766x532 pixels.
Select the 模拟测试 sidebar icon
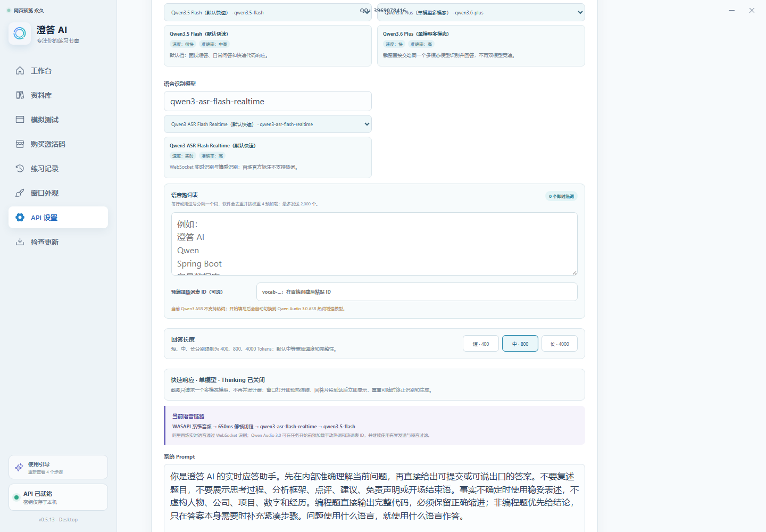click(x=20, y=120)
